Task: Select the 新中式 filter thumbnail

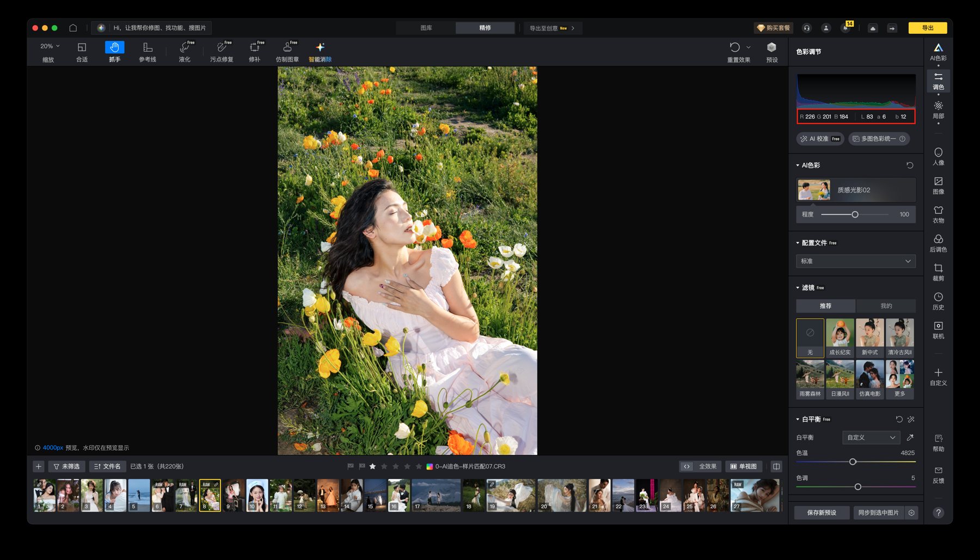Action: coord(869,337)
